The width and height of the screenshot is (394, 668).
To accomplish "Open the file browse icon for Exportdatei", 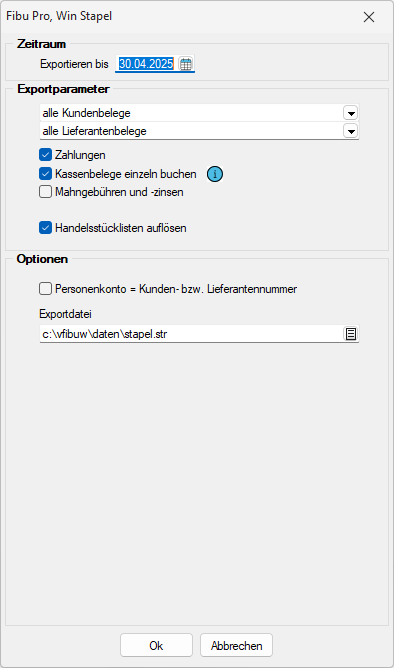I will click(351, 334).
